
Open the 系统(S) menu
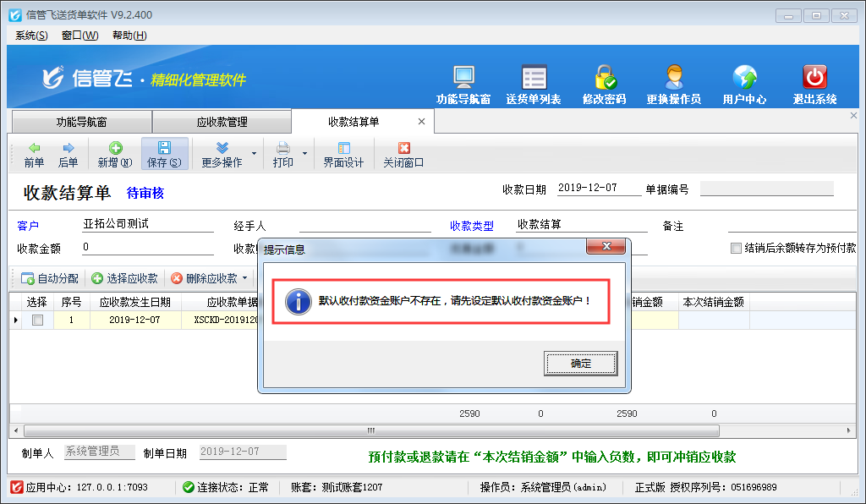tap(31, 36)
